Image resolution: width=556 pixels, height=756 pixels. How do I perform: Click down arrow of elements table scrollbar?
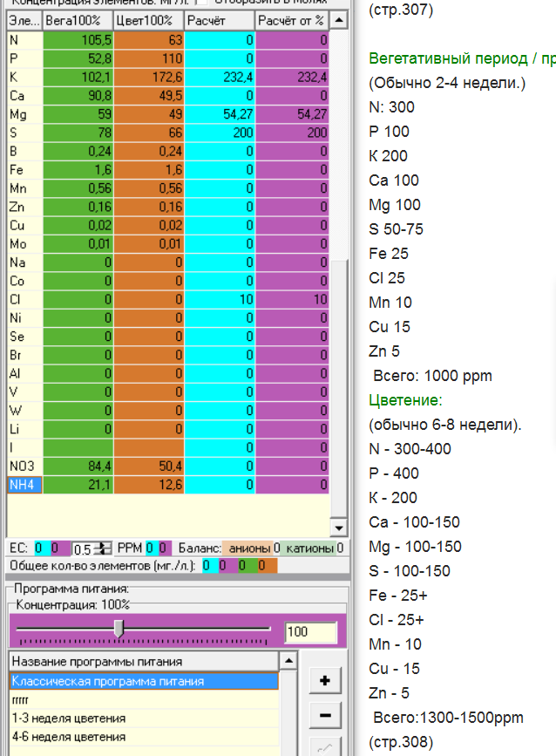coord(338,528)
